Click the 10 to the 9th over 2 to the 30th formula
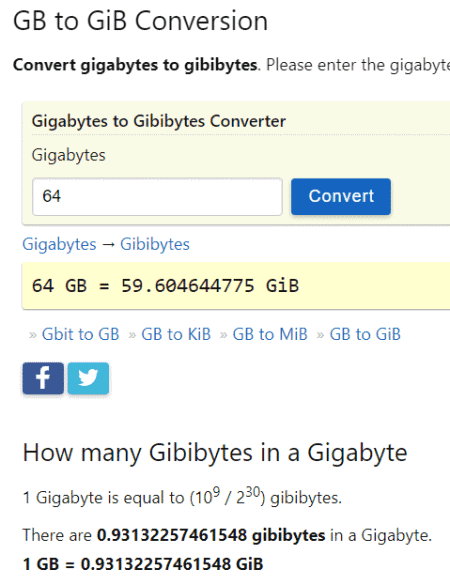 point(228,497)
